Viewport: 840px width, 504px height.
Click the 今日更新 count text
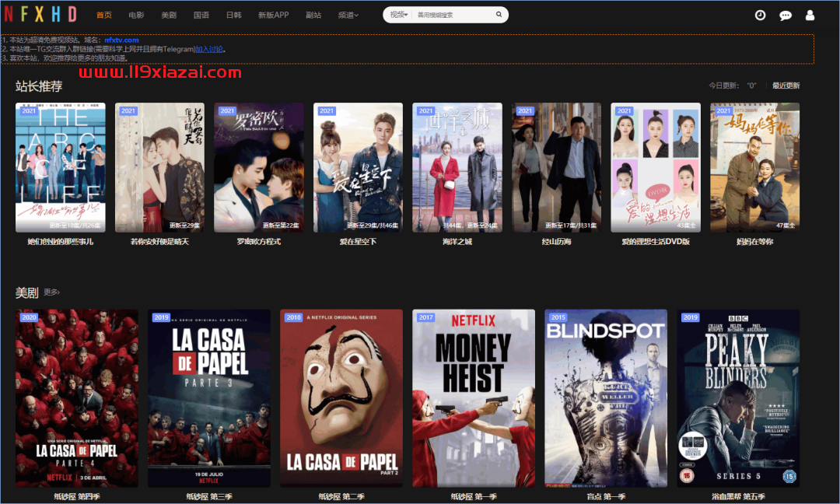(x=733, y=86)
